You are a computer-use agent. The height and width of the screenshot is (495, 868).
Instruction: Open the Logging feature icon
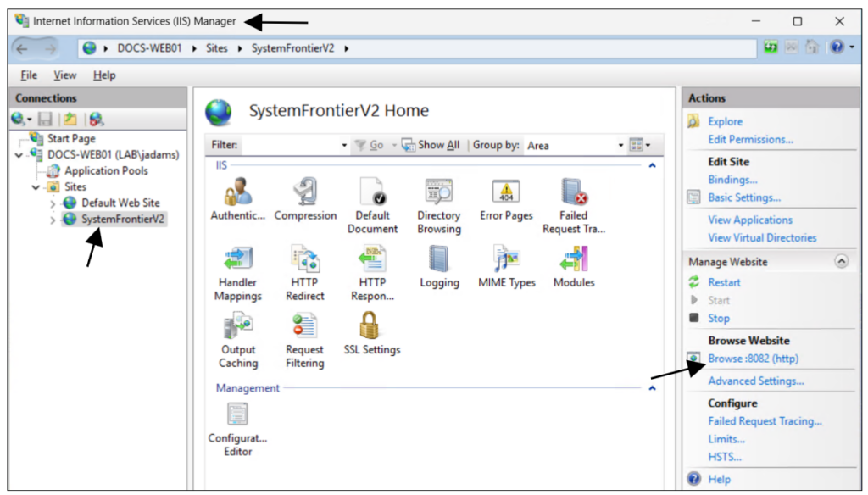[439, 259]
